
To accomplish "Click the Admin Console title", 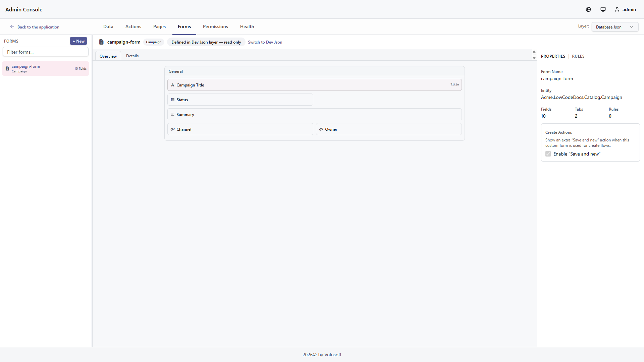I will 24,9.
